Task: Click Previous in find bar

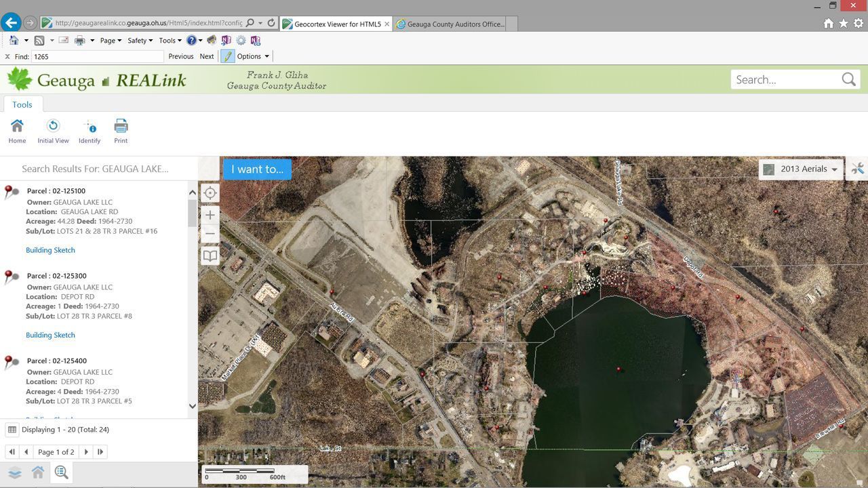Action: pyautogui.click(x=181, y=56)
